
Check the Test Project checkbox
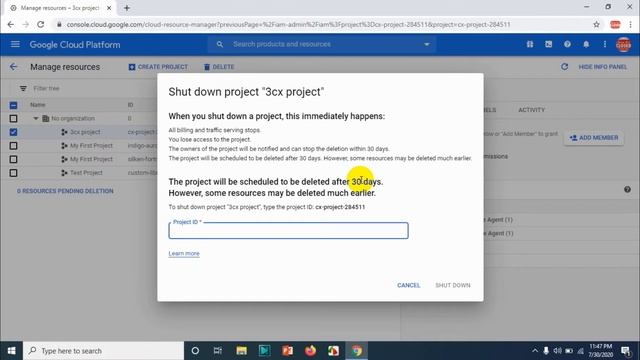pyautogui.click(x=13, y=173)
